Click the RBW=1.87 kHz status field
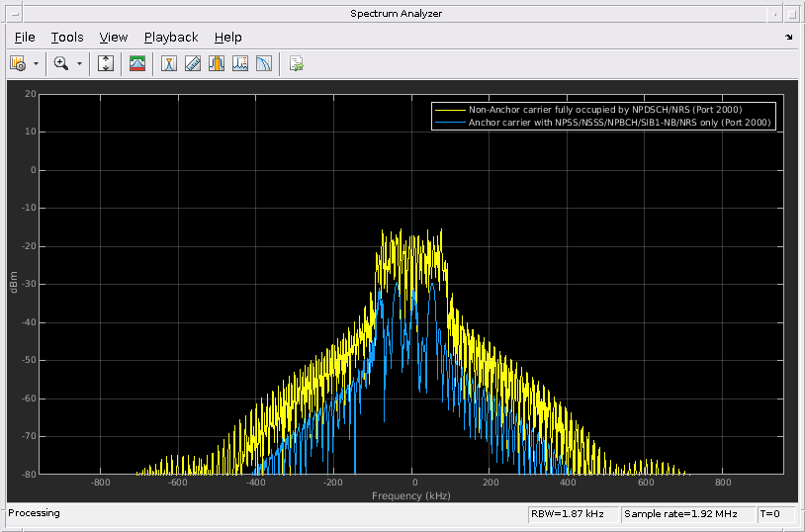This screenshot has width=805, height=532. tap(573, 513)
